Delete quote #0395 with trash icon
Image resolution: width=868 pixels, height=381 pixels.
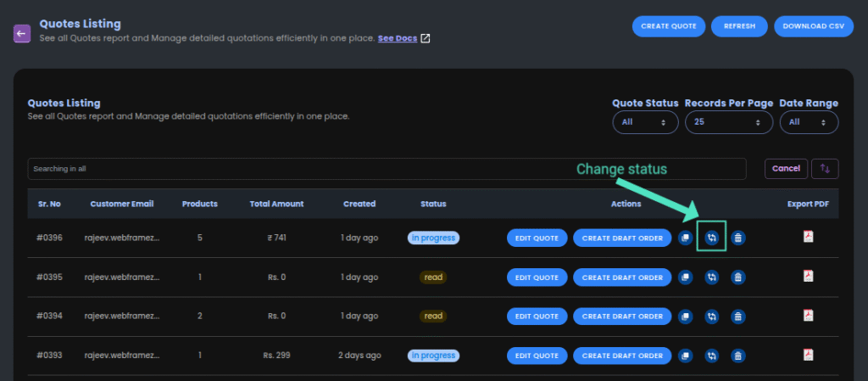tap(738, 277)
